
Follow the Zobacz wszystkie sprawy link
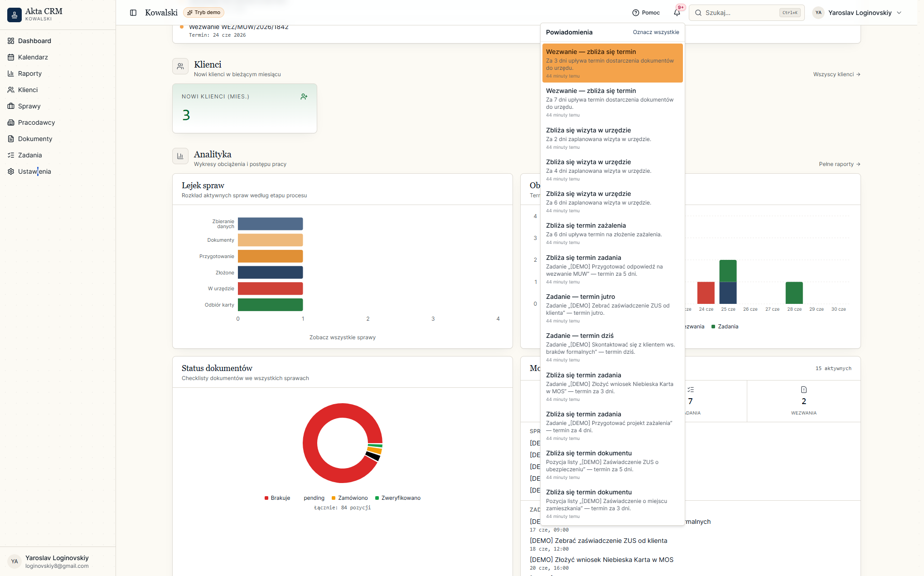[x=343, y=337]
